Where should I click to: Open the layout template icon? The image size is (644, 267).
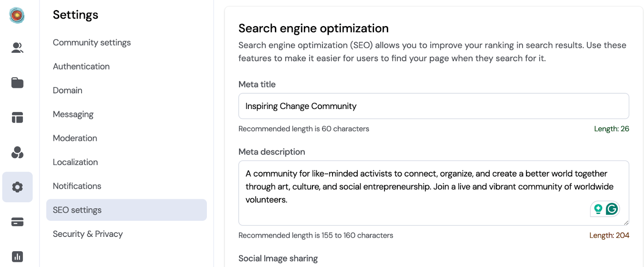17,117
